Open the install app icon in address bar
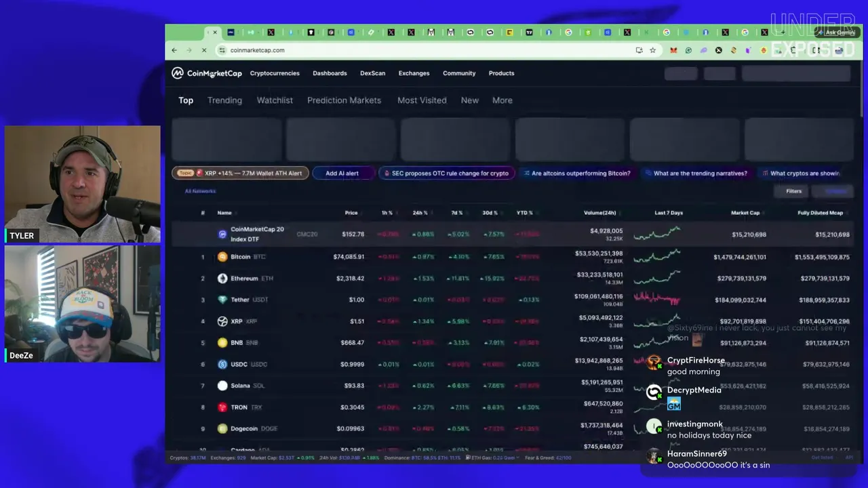This screenshot has height=488, width=868. point(639,50)
